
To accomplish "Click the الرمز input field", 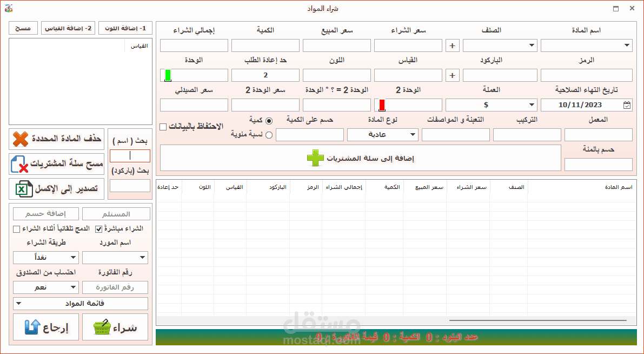I will pyautogui.click(x=587, y=75).
